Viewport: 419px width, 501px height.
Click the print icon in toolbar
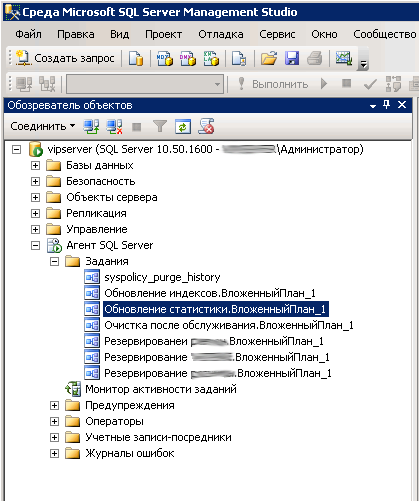tap(315, 58)
